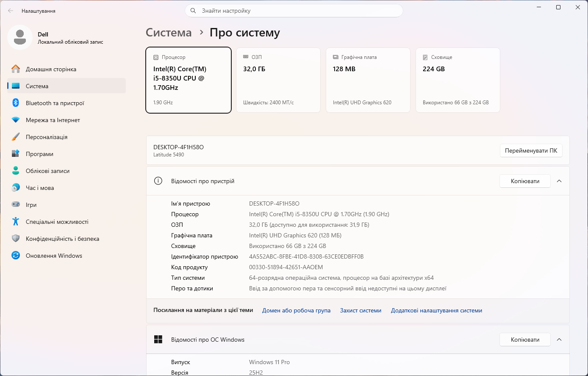588x376 pixels.
Task: Open Спеціальні можливості accessibility icon
Action: [16, 222]
